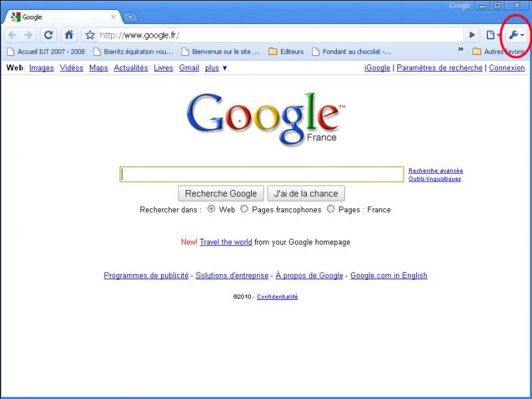532x399 pixels.
Task: Click the Google France logo
Action: (265, 118)
